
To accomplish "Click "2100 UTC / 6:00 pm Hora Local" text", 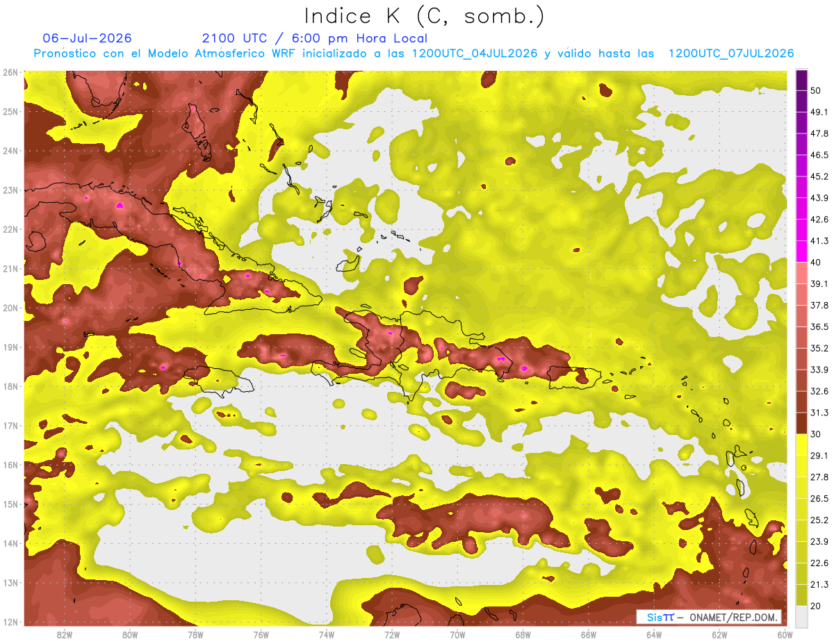I will click(x=314, y=38).
